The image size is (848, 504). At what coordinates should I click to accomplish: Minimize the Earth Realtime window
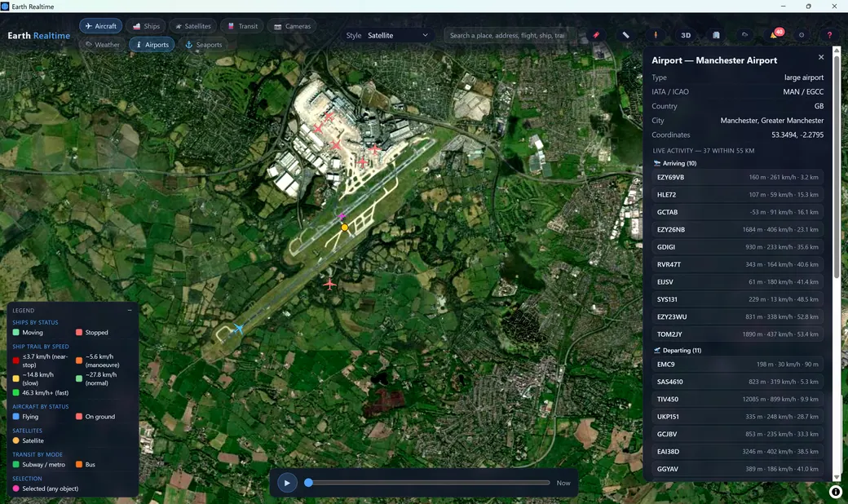[x=783, y=6]
